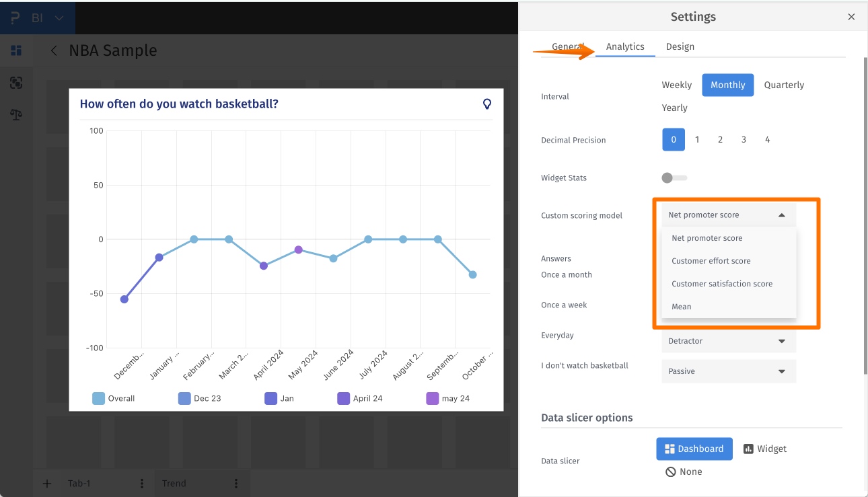
Task: Toggle the Jan legend swatch
Action: pos(271,398)
